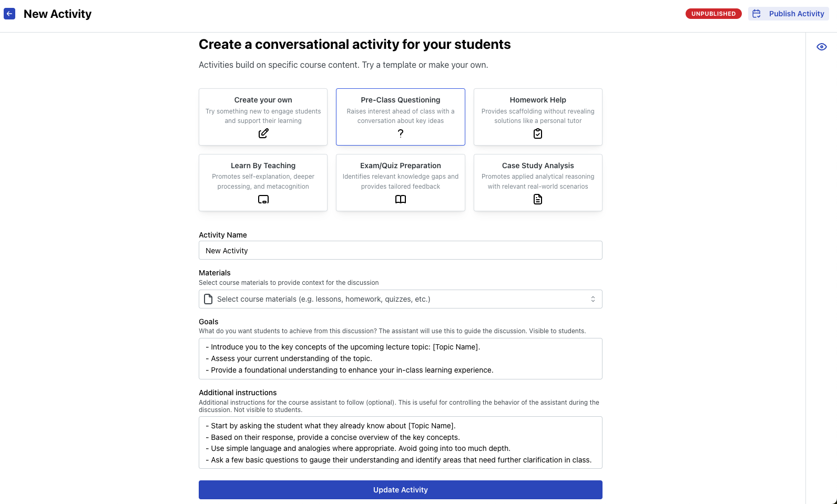Click the clipboard check icon for Homework Help
Screen dimensions: 837x504
pyautogui.click(x=538, y=133)
